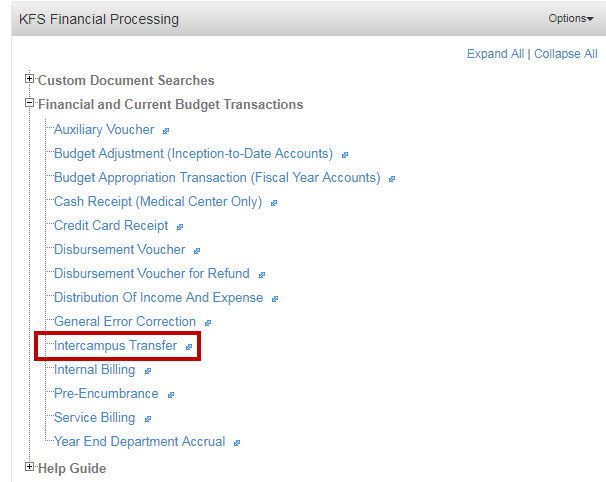The image size is (606, 482).
Task: Open the Options dropdown menu
Action: (571, 18)
